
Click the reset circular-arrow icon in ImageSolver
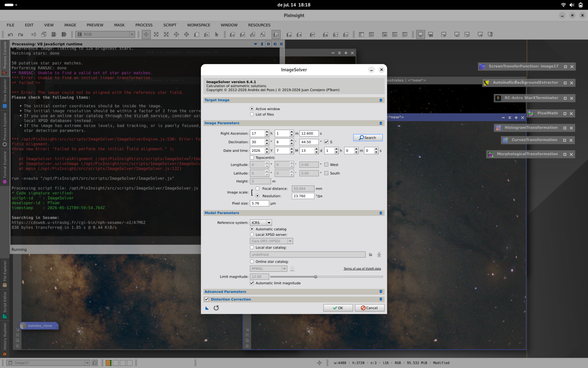(216, 308)
